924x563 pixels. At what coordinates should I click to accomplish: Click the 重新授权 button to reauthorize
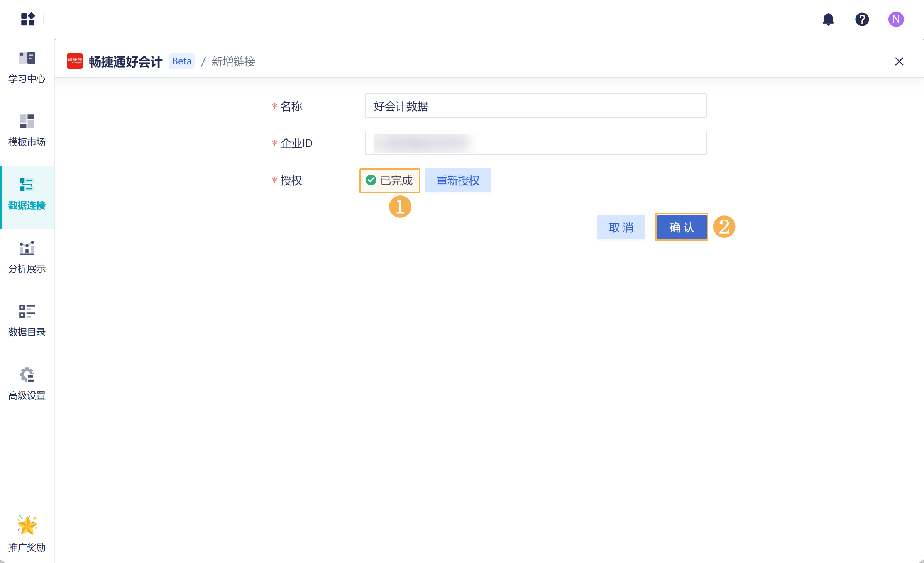point(458,180)
